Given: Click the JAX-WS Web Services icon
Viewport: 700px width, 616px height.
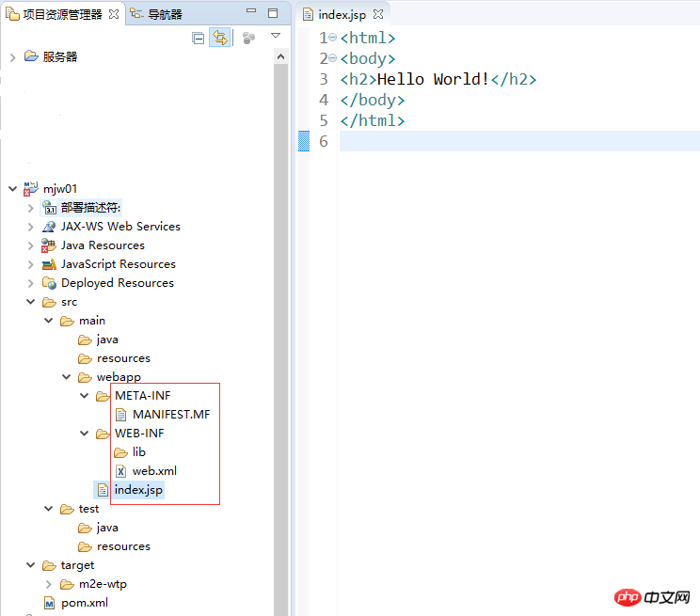Looking at the screenshot, I should point(49,227).
